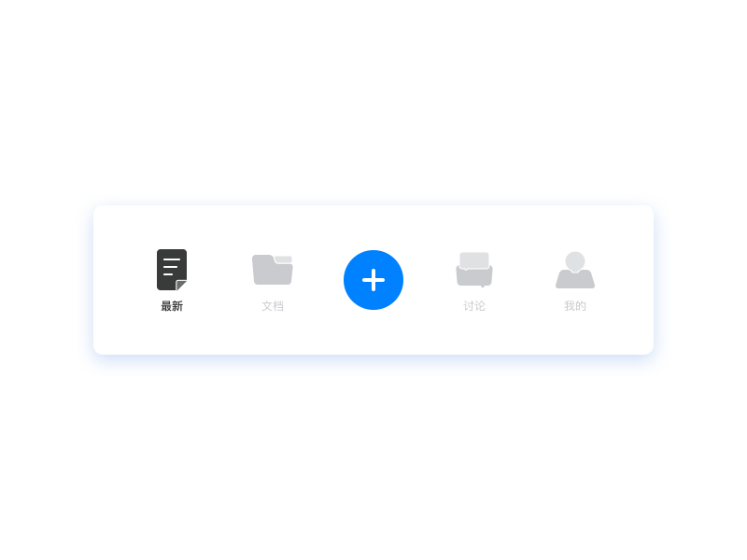Viewport: 747px width, 560px height.
Task: Select the 我的 text label
Action: coord(575,306)
